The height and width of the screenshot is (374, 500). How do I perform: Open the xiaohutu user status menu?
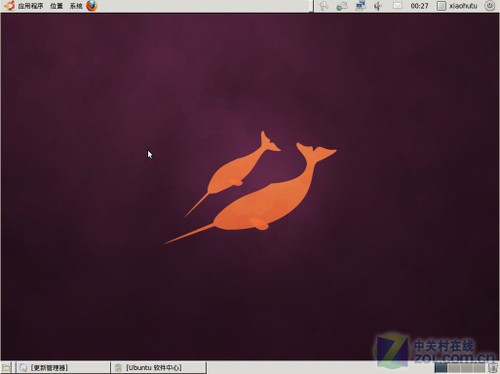pos(457,6)
